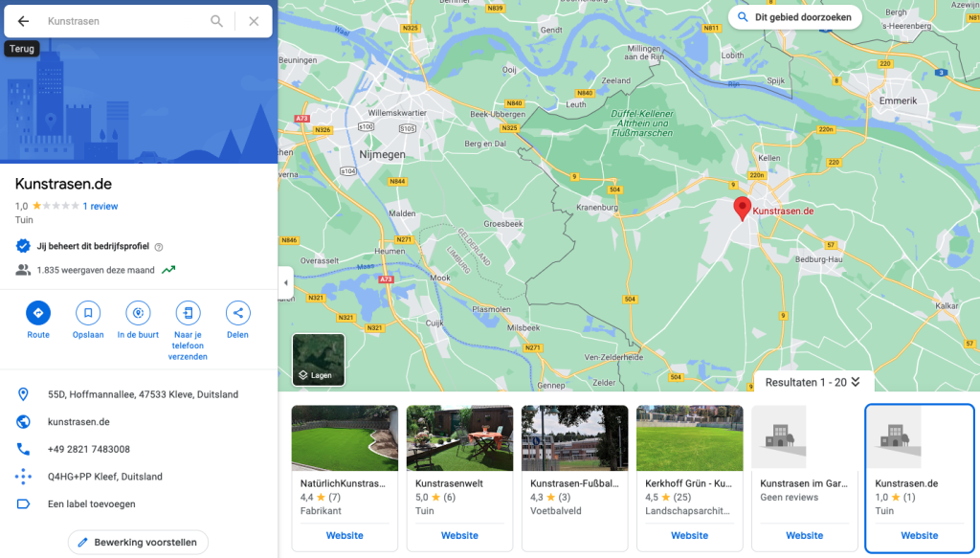The width and height of the screenshot is (980, 558).
Task: Open the 1 review link
Action: [100, 206]
